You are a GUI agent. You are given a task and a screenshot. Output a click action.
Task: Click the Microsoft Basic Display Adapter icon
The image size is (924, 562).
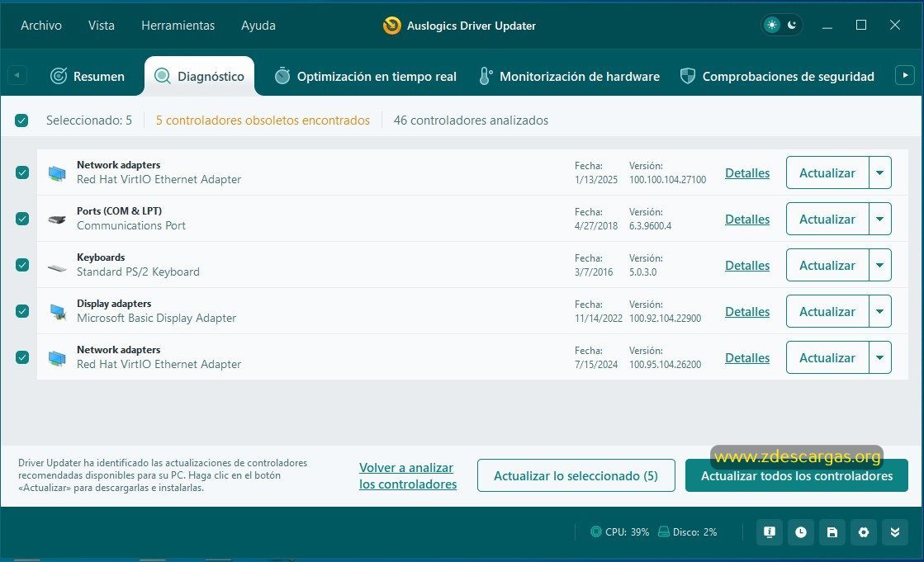click(57, 312)
